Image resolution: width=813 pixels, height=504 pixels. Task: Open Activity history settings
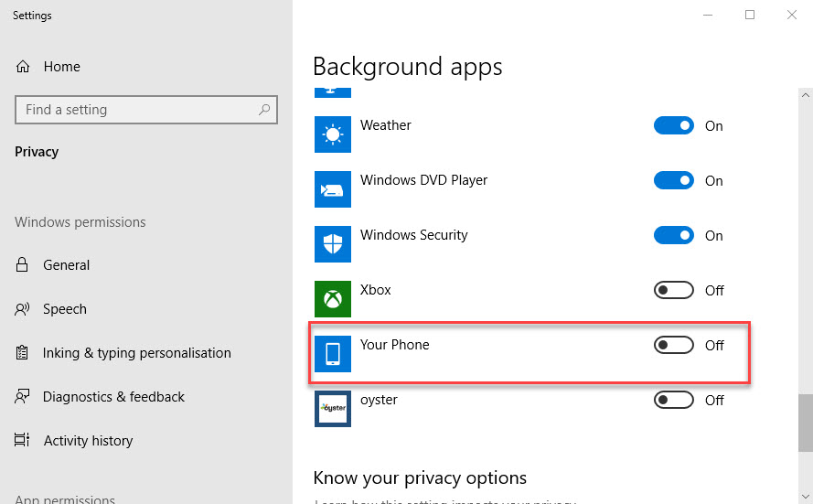(88, 441)
